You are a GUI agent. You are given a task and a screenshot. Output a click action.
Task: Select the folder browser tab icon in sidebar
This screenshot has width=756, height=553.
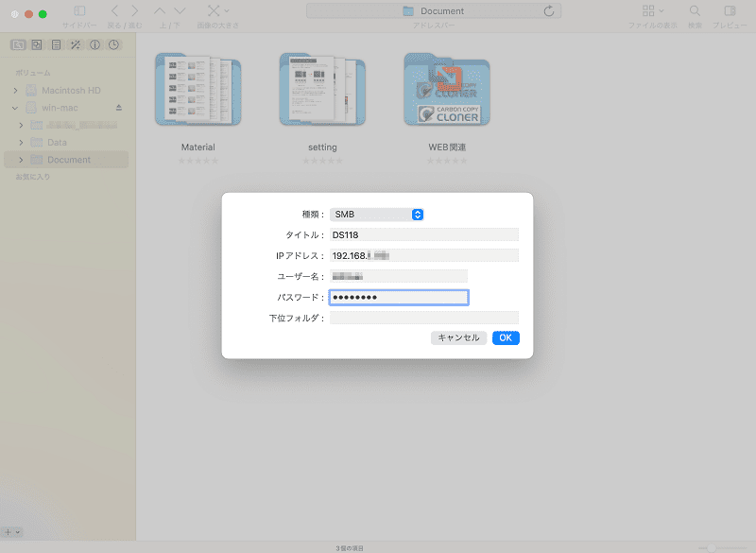pyautogui.click(x=18, y=44)
